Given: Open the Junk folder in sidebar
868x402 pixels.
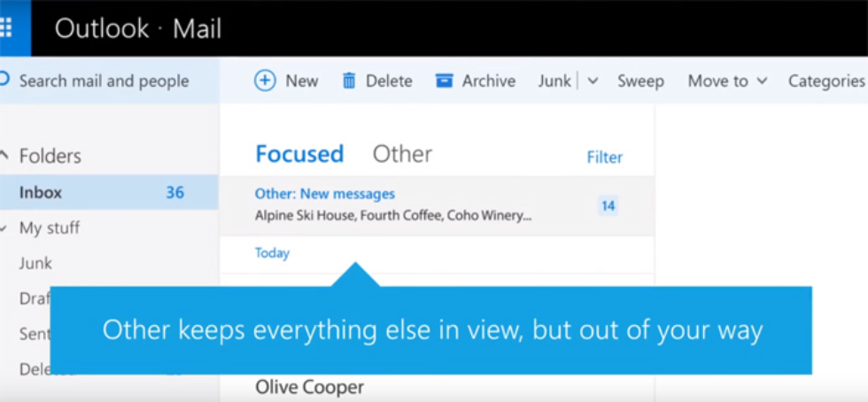Looking at the screenshot, I should coord(35,263).
